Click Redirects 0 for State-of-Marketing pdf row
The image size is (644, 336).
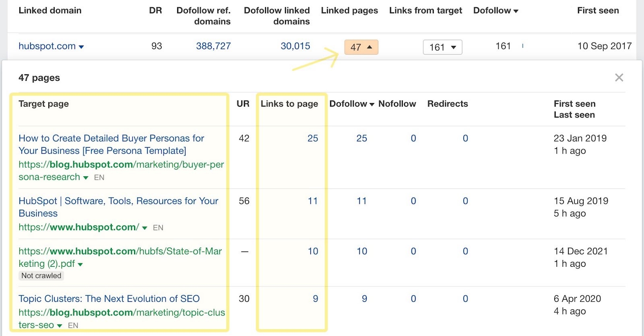[x=465, y=251]
